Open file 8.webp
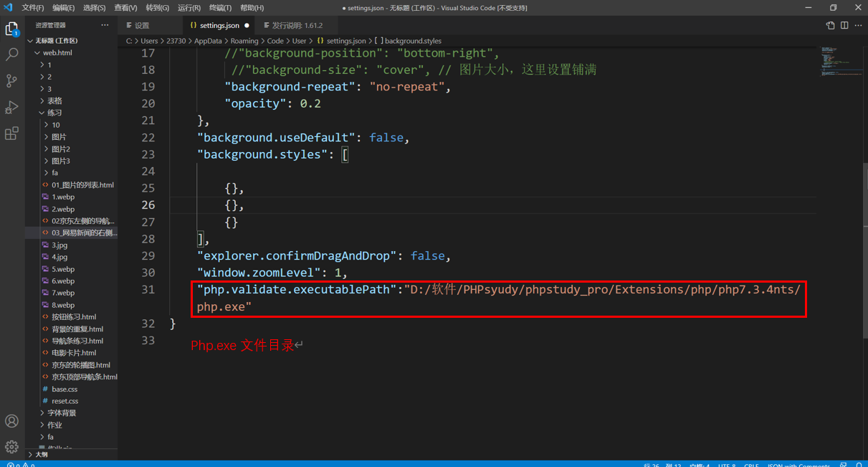Screen dimensions: 868x467 [x=71, y=305]
